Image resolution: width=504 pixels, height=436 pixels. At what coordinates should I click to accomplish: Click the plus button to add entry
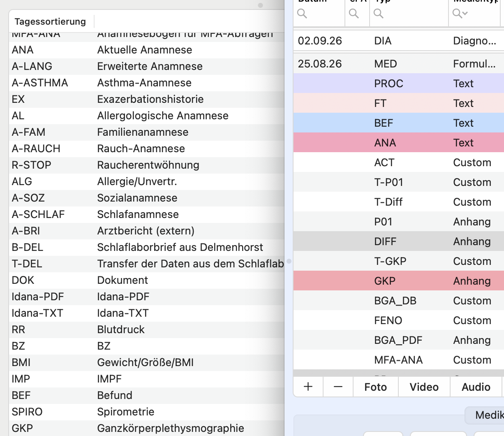click(308, 387)
